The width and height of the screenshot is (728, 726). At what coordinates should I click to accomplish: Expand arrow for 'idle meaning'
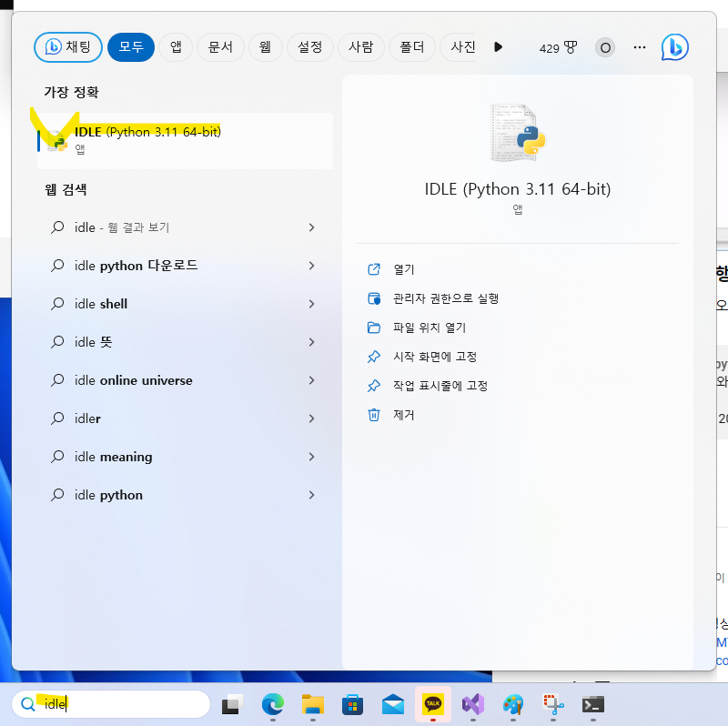click(x=311, y=457)
